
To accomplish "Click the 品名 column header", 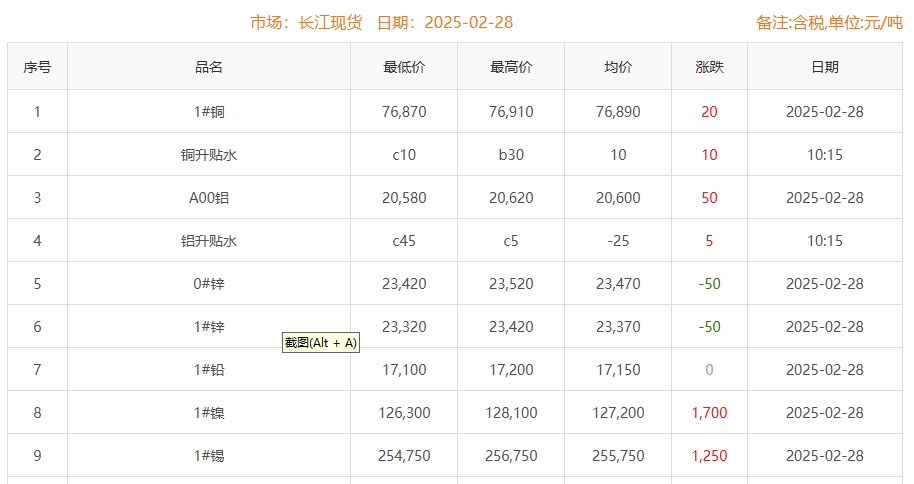I will coord(209,67).
